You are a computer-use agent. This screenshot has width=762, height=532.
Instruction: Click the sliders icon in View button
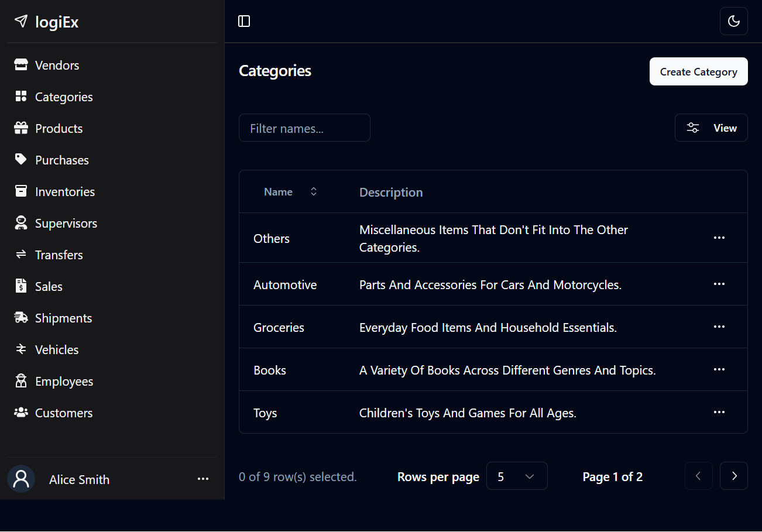click(x=693, y=128)
